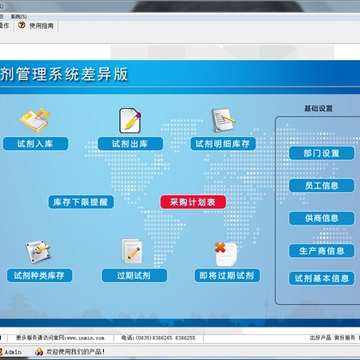Open 即将过期试剂 button
This screenshot has height=360, width=360.
click(x=227, y=276)
